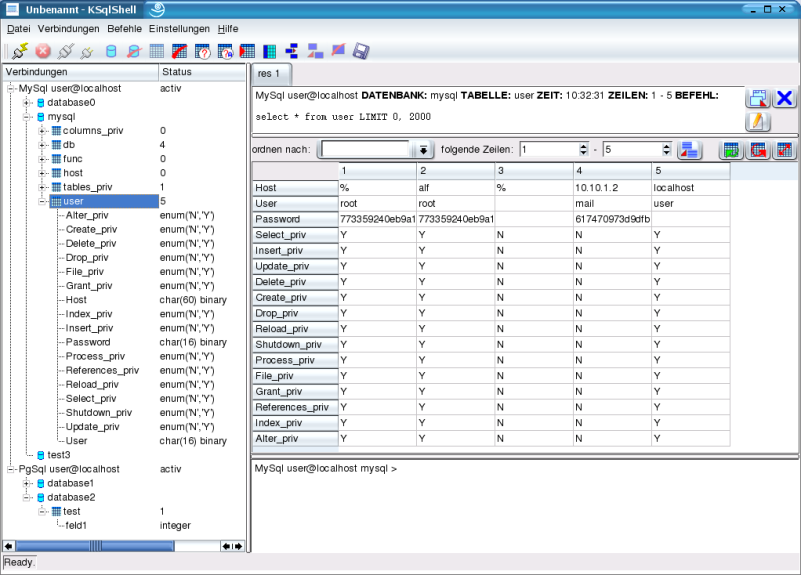
Task: Click the pencil edit query icon
Action: [758, 122]
